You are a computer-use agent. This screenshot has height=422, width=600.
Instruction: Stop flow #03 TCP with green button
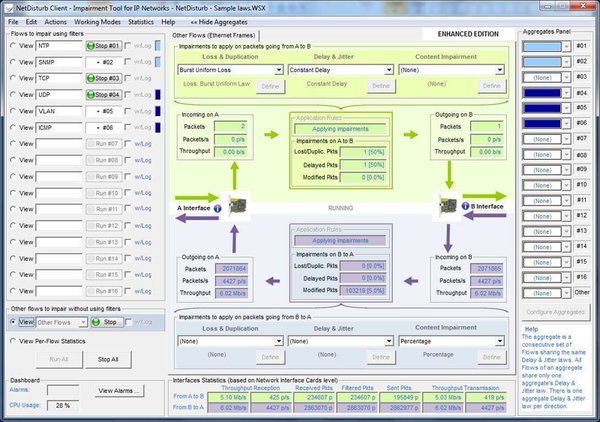tap(104, 78)
